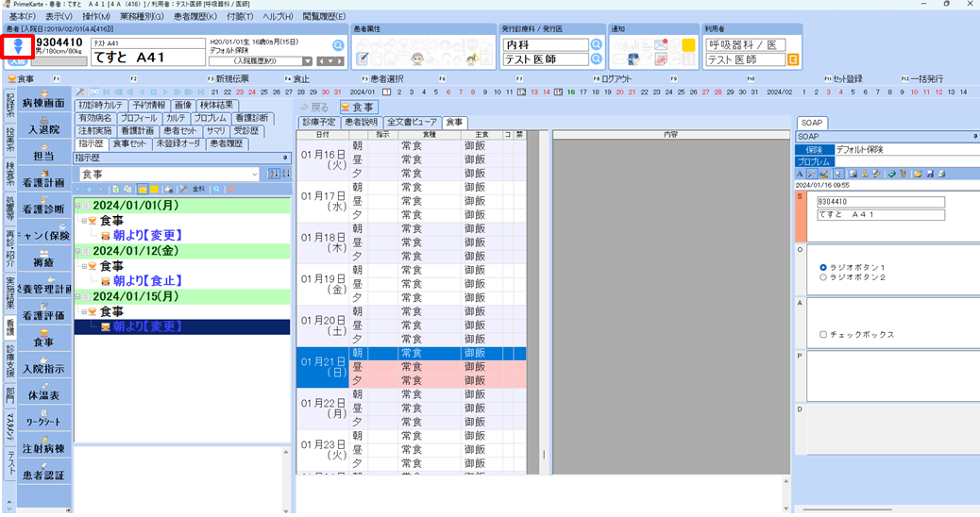Click the yellow square notification icon

point(688,45)
